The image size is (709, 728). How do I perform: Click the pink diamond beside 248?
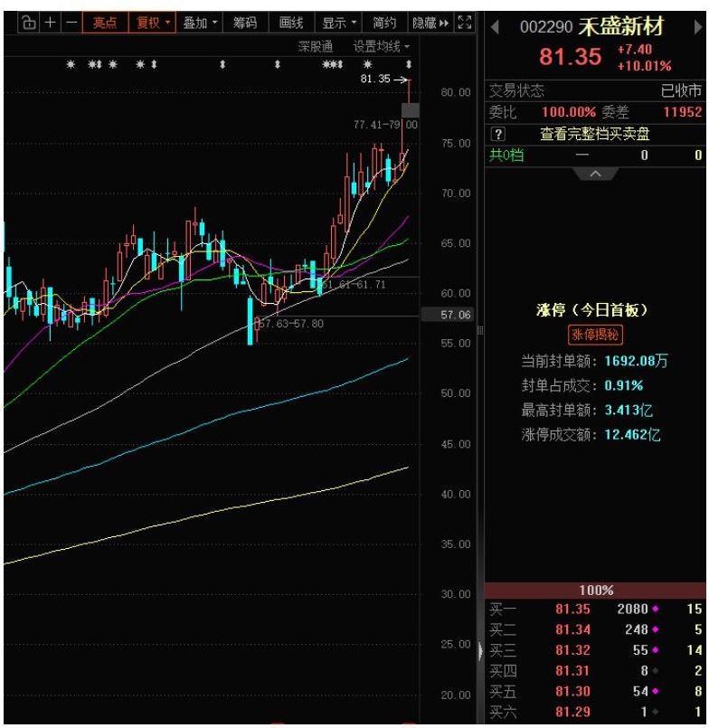[655, 629]
